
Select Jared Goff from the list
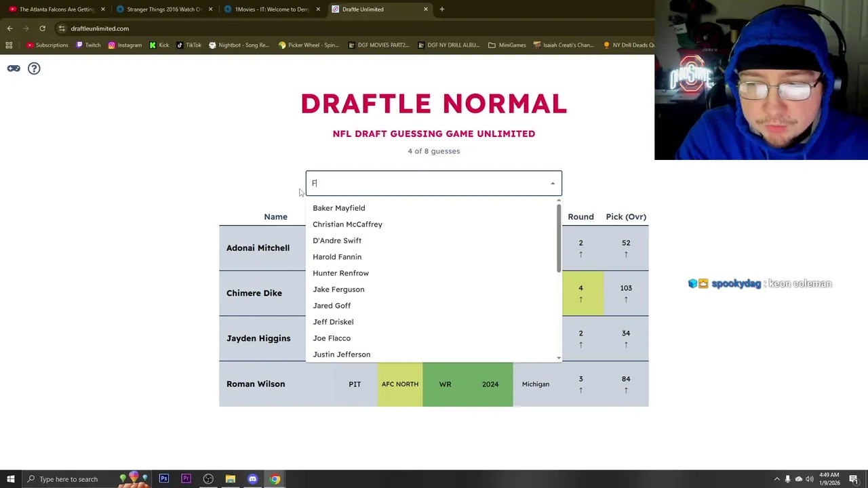tap(433, 306)
